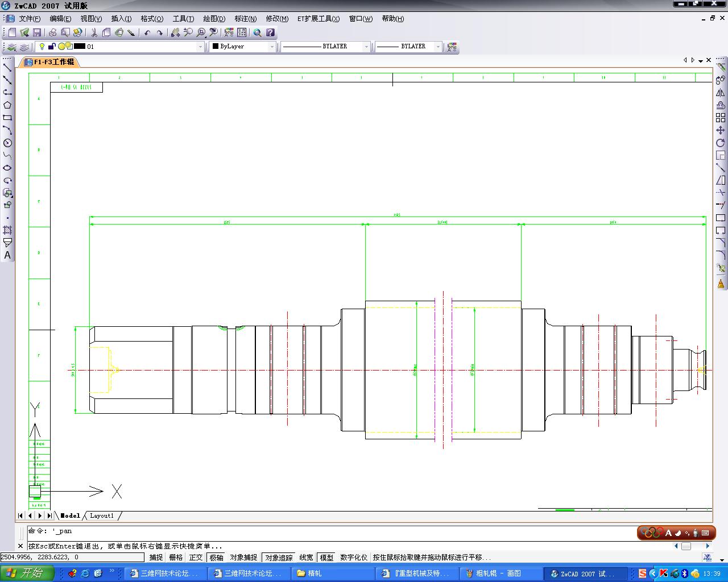Expand the quick launch overflow chevron

coord(112,571)
